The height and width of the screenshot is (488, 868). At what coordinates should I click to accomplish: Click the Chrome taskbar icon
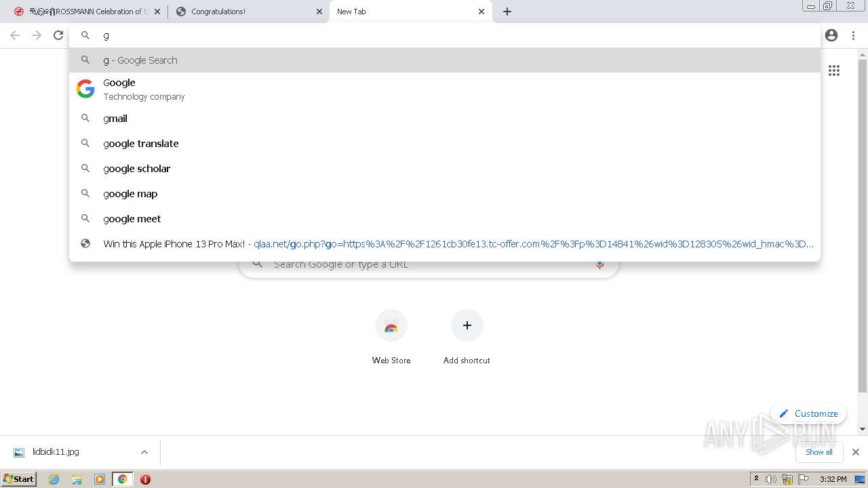pyautogui.click(x=123, y=479)
